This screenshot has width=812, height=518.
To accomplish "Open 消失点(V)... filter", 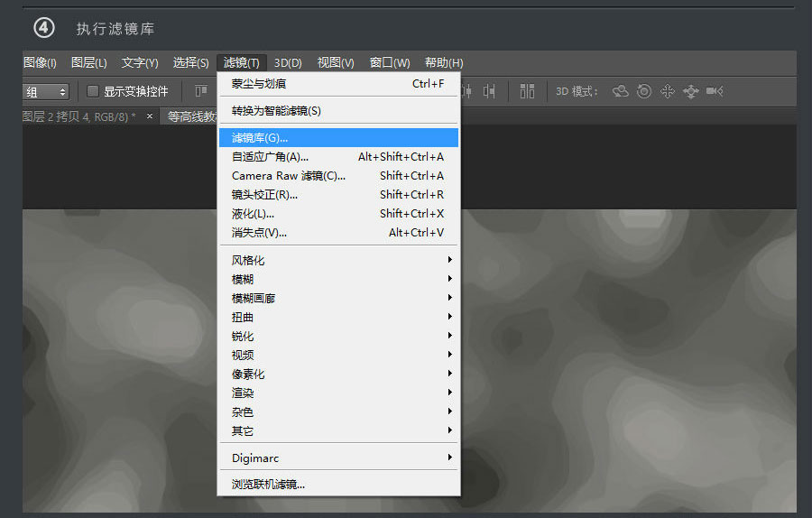I will [x=338, y=232].
